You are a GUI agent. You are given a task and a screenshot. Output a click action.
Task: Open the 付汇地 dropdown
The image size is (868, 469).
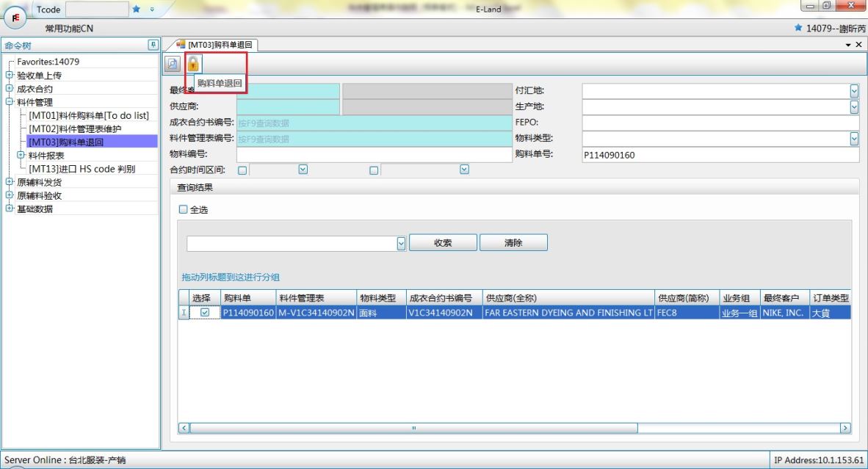click(x=854, y=91)
